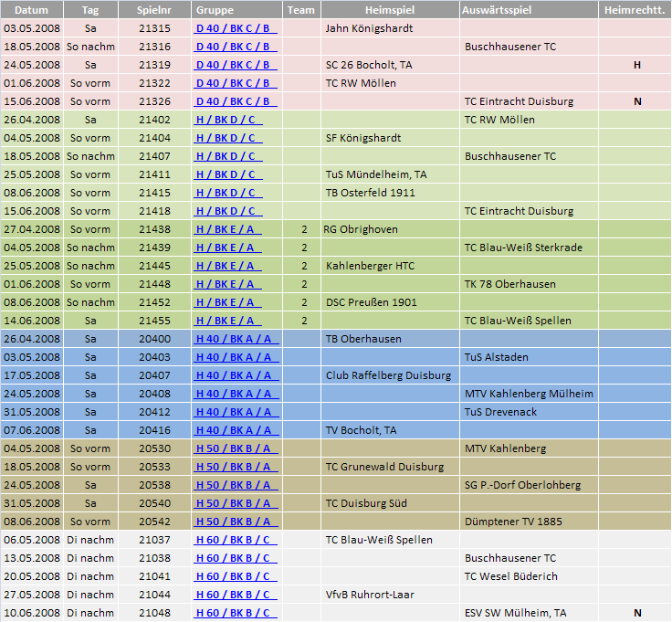Open group link for game 20540
Screen dimensions: 672x622
pos(236,503)
